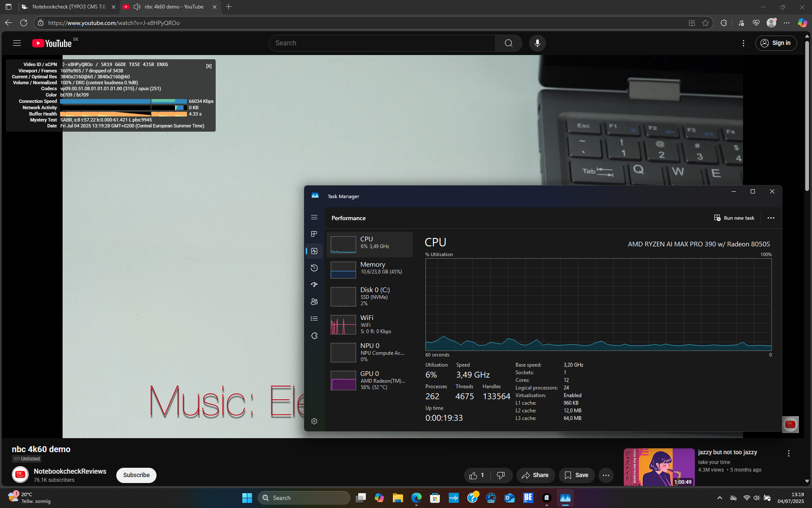Mute the nbc 4k60 demo browser tab
812x508 pixels.
137,7
